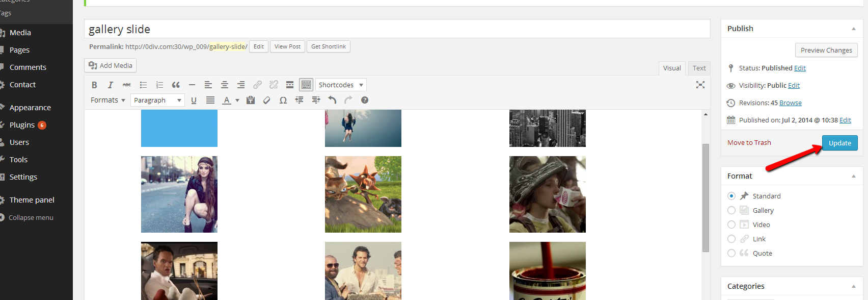The width and height of the screenshot is (868, 300).
Task: Insert a blockquote
Action: (x=176, y=85)
